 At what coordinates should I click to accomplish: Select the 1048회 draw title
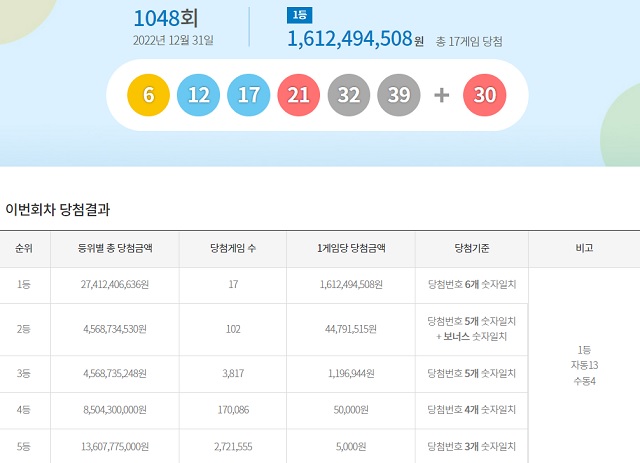click(x=166, y=18)
